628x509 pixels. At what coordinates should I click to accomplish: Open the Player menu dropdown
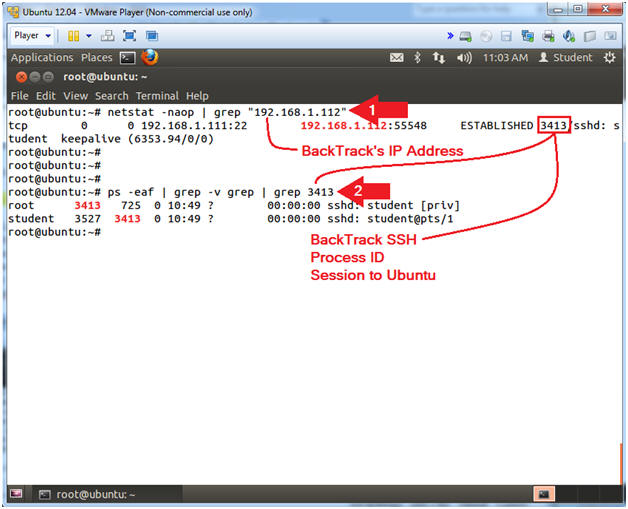pos(32,36)
